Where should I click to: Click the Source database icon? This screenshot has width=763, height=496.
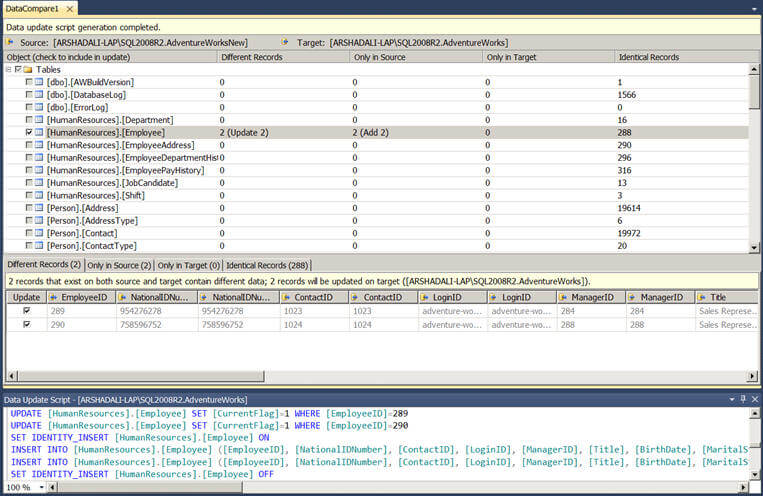tap(10, 42)
